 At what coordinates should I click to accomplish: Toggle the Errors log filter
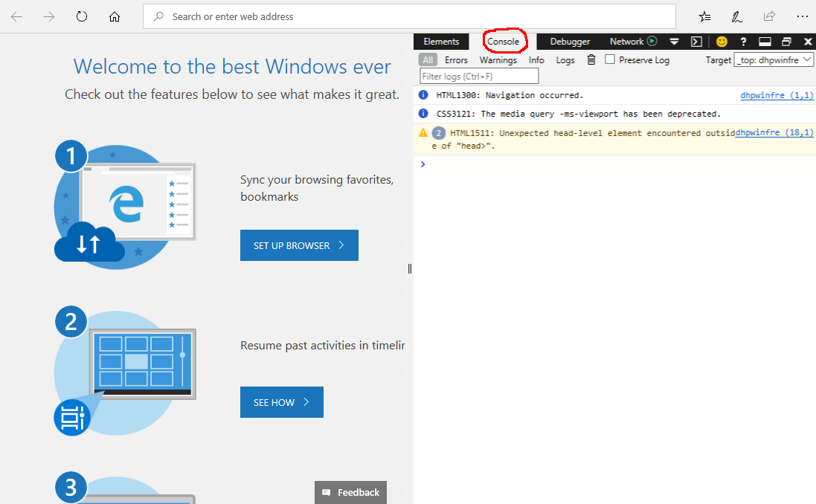coord(456,60)
